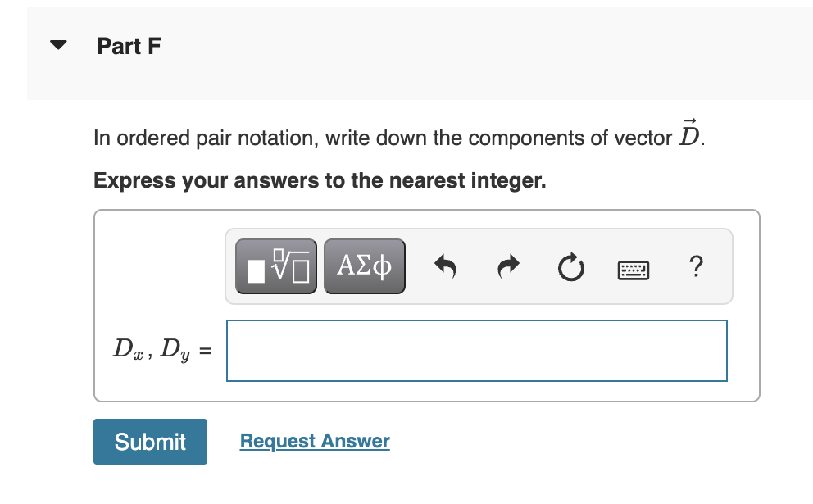Open equation editor help with question mark

pyautogui.click(x=696, y=267)
